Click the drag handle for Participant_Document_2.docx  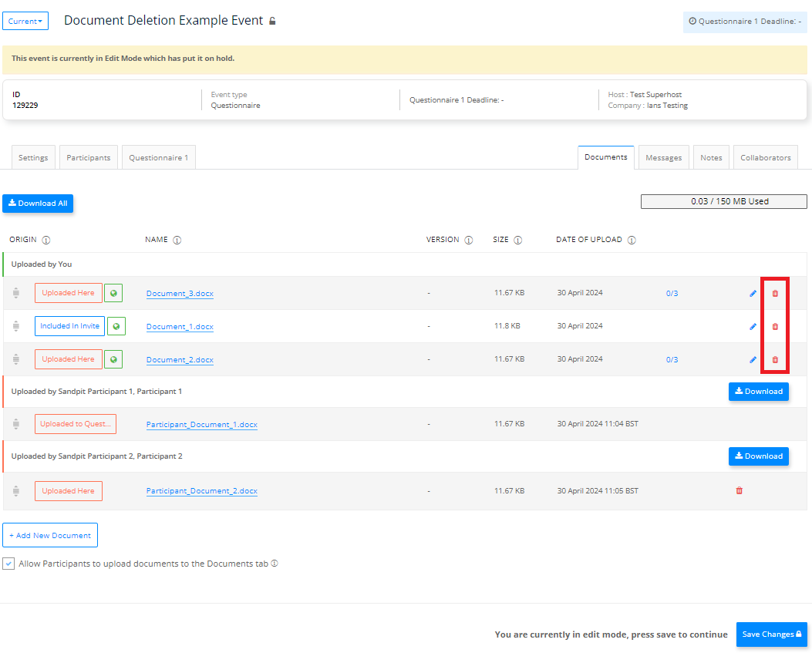(x=16, y=491)
